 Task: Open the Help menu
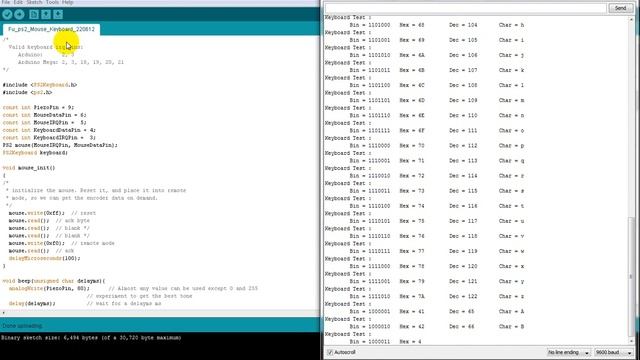pyautogui.click(x=68, y=2)
